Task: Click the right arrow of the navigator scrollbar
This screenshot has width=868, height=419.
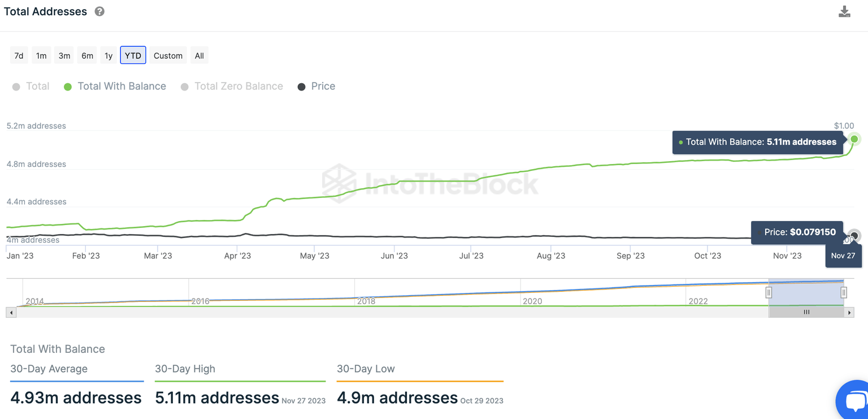Action: (x=849, y=312)
